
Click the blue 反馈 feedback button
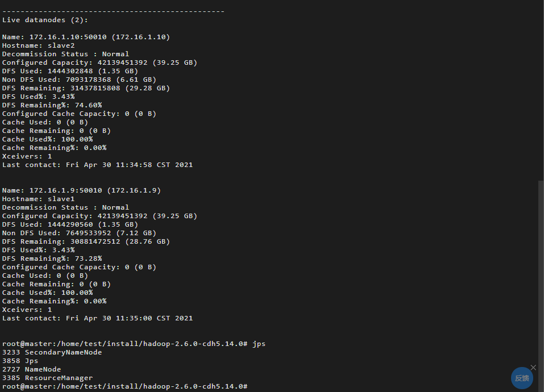click(x=522, y=378)
